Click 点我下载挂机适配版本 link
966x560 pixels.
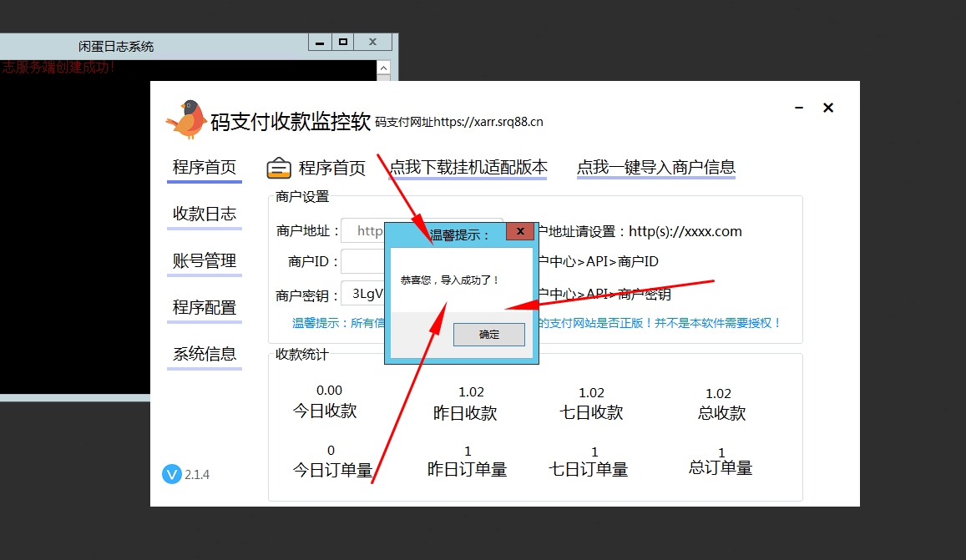468,168
